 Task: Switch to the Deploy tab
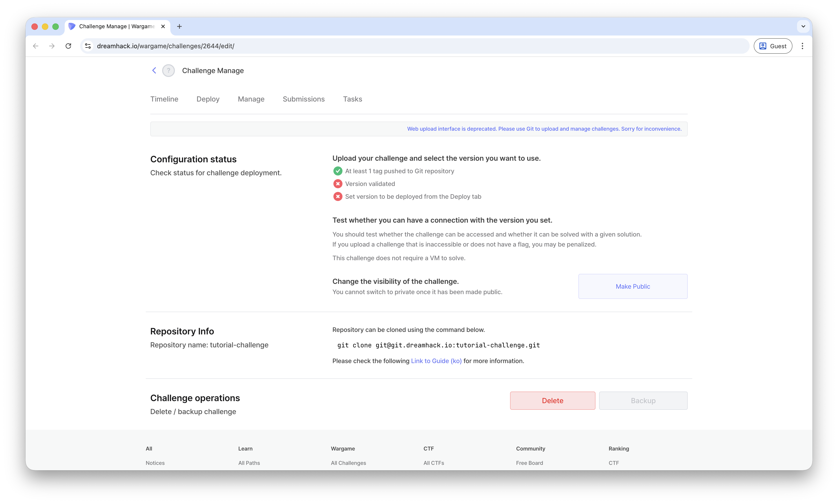(208, 99)
